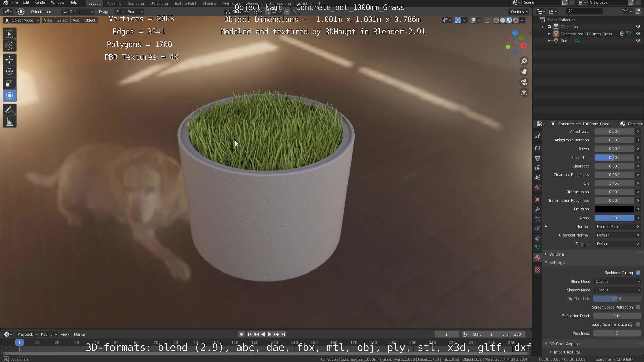Toggle the camera view icon
Viewport: 644px width, 362px height.
[524, 82]
